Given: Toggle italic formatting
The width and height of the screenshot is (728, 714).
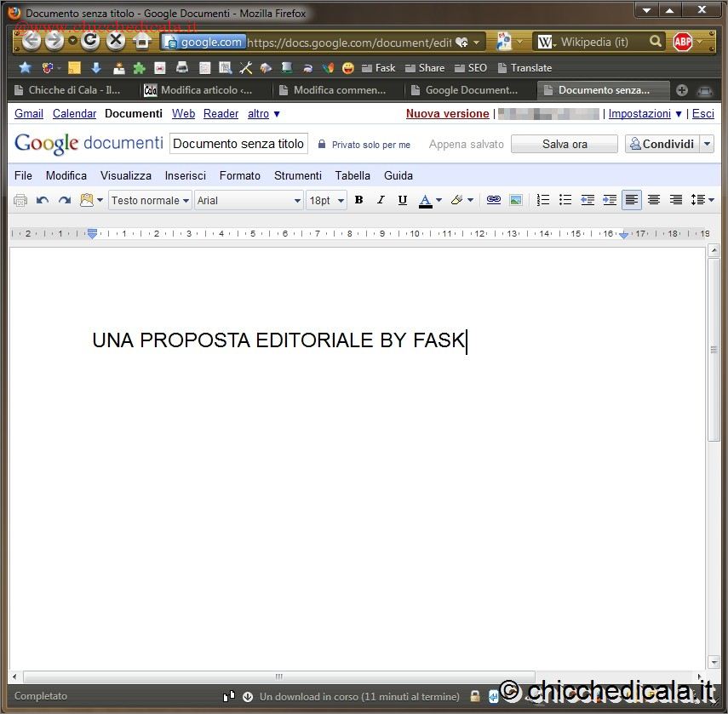Looking at the screenshot, I should [x=381, y=200].
